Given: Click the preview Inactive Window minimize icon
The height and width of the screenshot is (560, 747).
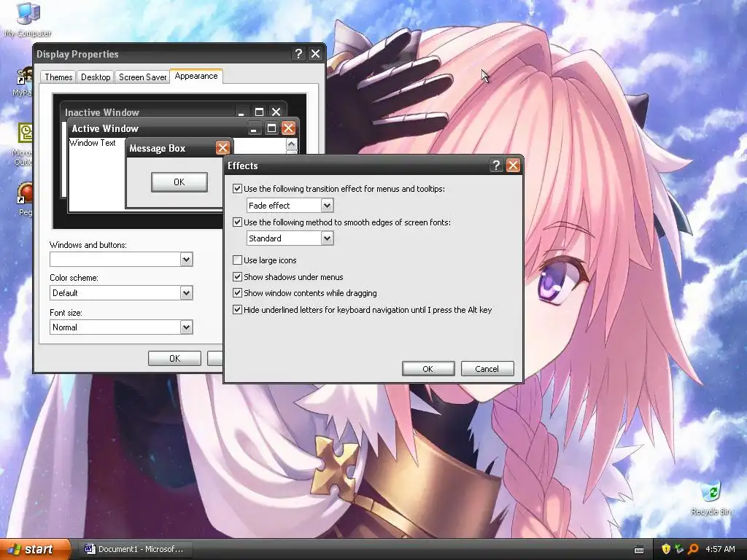Looking at the screenshot, I should [241, 112].
